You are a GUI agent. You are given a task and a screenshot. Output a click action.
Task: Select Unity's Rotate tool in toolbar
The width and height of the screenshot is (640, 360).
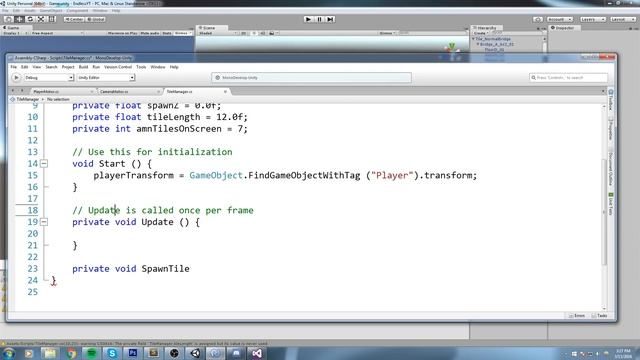(x=30, y=19)
